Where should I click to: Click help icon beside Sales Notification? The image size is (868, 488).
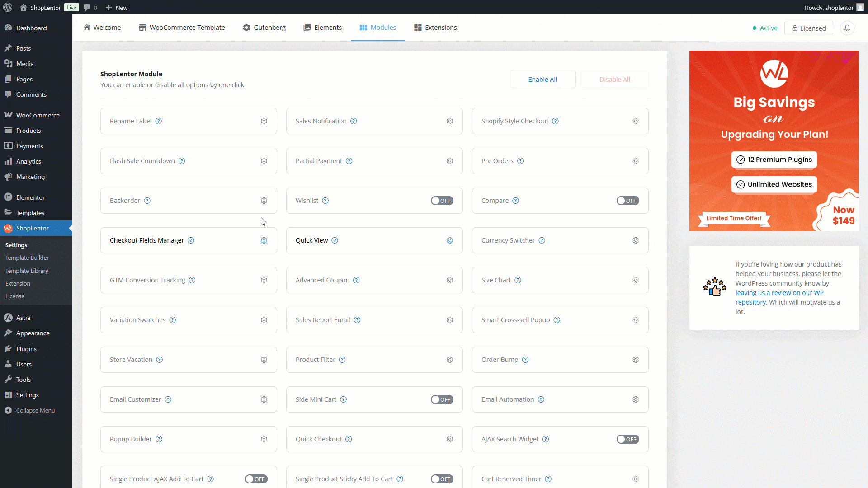point(354,121)
